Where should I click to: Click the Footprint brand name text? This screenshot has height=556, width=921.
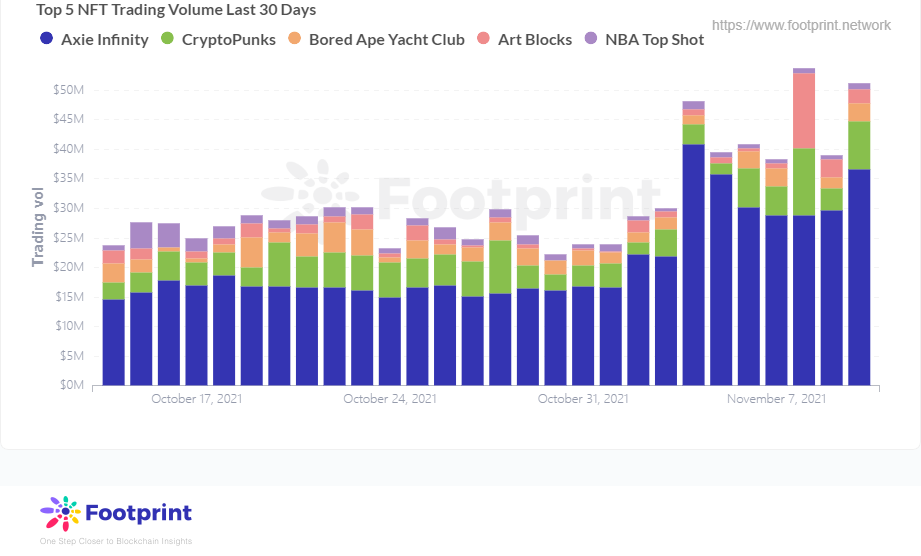139,513
